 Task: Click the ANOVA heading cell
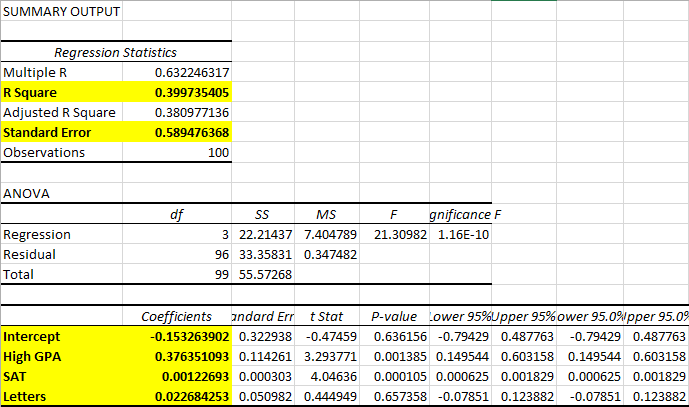pos(62,193)
